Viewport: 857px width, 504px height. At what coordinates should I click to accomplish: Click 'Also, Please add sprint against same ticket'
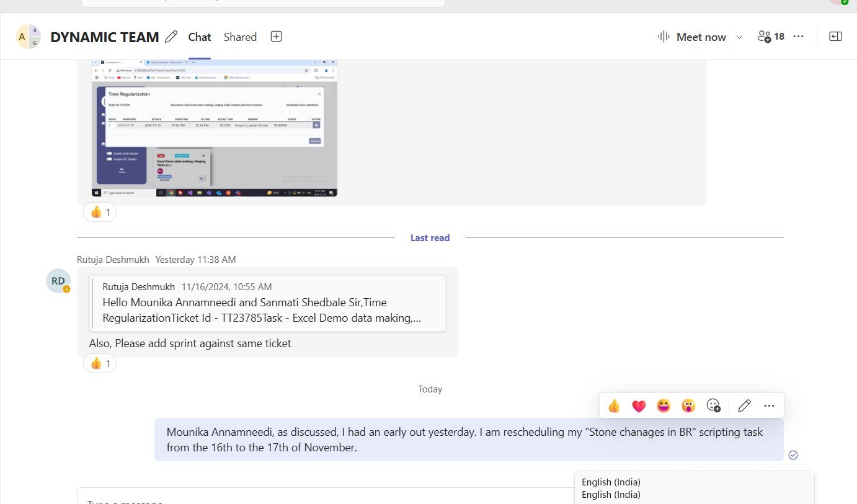[x=190, y=343]
